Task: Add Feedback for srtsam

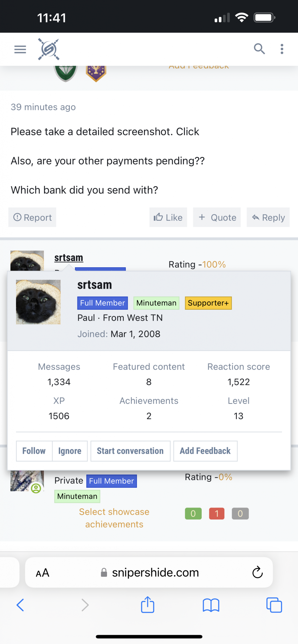Action: (205, 451)
